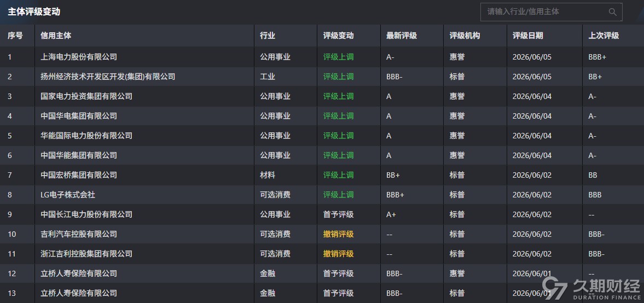The image size is (644, 303).
Task: Click the 行业 column header
Action: pos(268,36)
